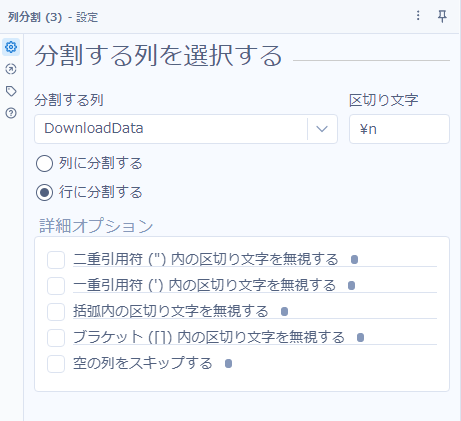The image size is (461, 421).
Task: Pin the configuration window with the pin icon
Action: tap(442, 16)
